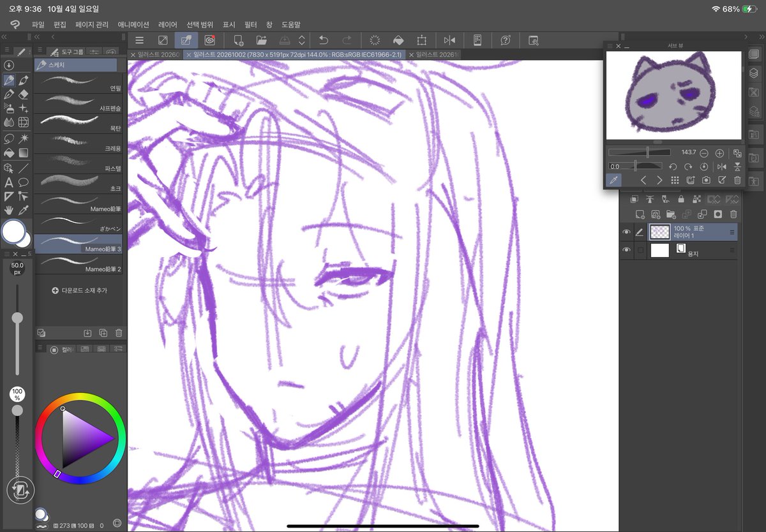Click the Clear (deselect) dotted circle icon

click(375, 40)
